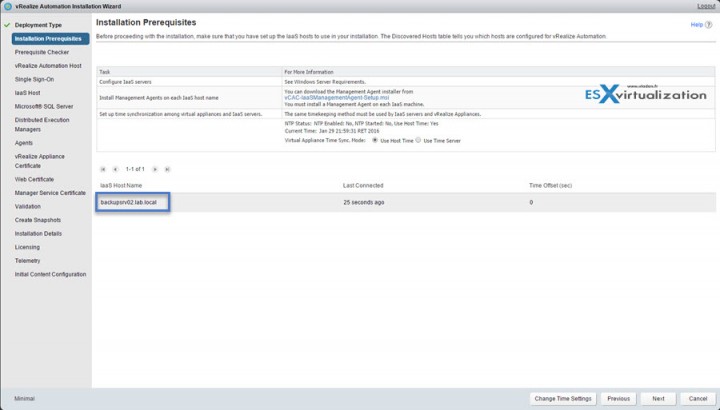The width and height of the screenshot is (720, 410).
Task: Select Use Time Server radio button
Action: [418, 140]
